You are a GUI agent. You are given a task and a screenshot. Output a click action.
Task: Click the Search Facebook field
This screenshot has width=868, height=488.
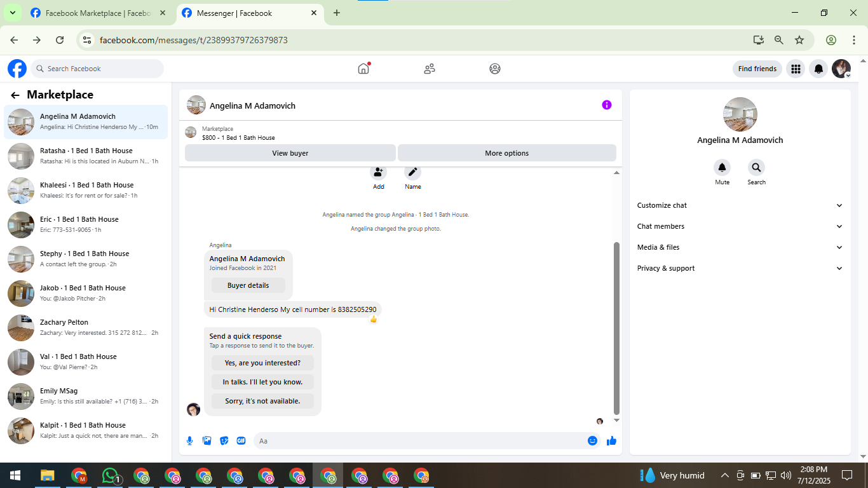tap(97, 69)
